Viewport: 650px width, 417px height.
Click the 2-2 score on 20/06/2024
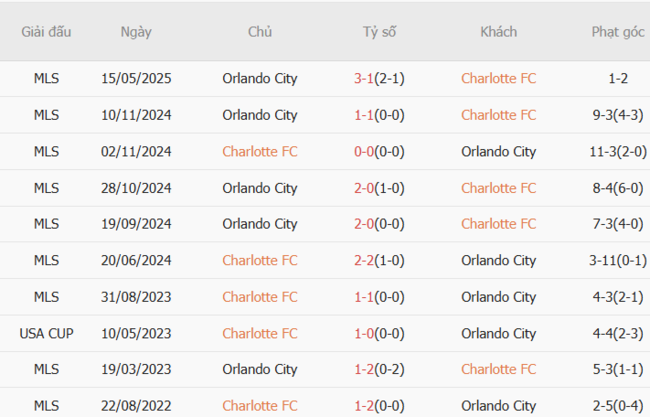[365, 261]
